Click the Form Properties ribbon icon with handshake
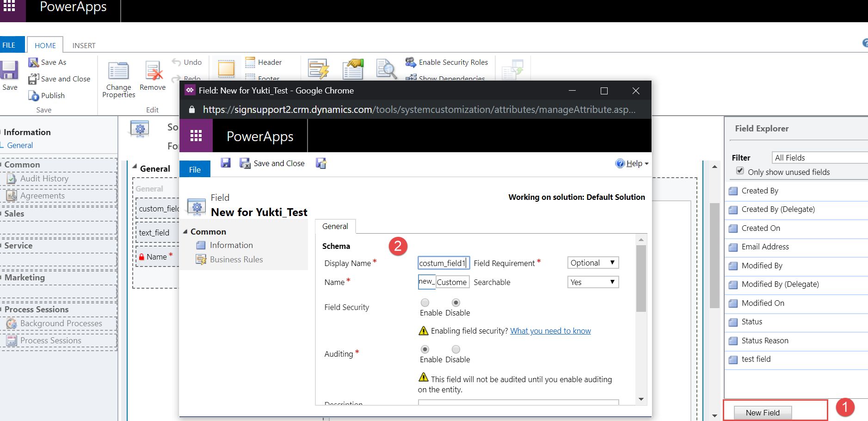Viewport: 868px width, 421px height. tap(353, 69)
